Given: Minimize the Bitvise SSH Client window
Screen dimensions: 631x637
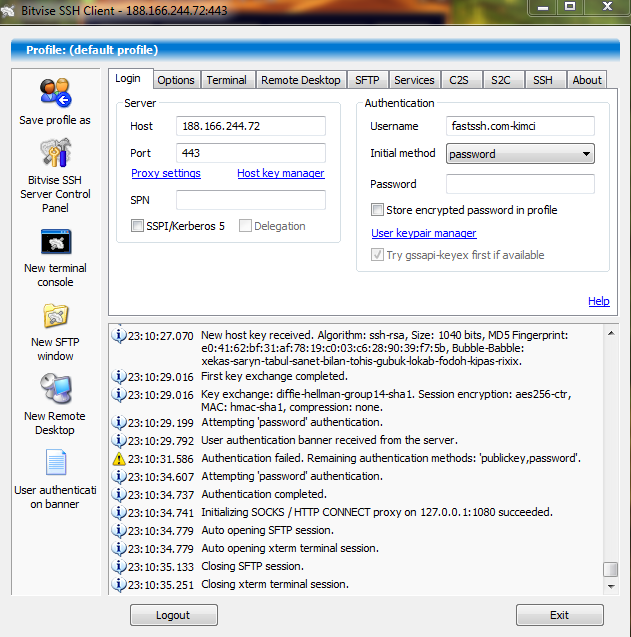Looking at the screenshot, I should tap(543, 7).
